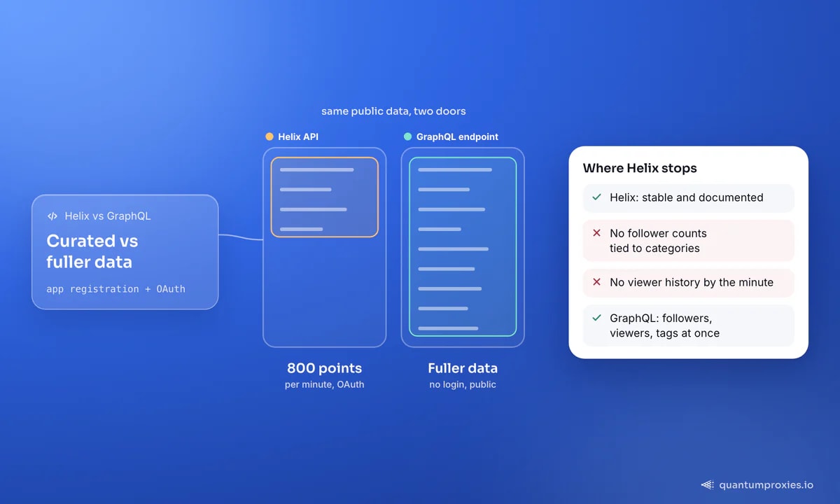Click the teal dot next to GraphQL endpoint
Image resolution: width=840 pixels, height=504 pixels.
click(x=408, y=136)
